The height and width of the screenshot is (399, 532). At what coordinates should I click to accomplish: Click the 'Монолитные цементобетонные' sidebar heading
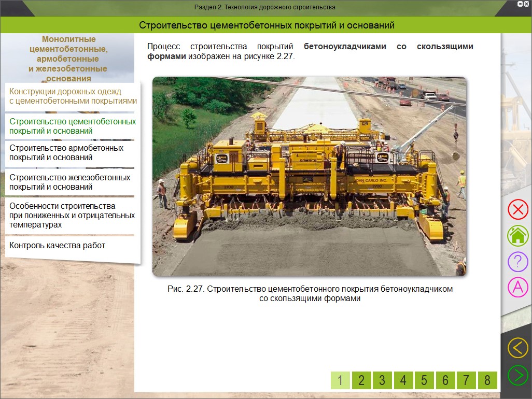tap(68, 59)
